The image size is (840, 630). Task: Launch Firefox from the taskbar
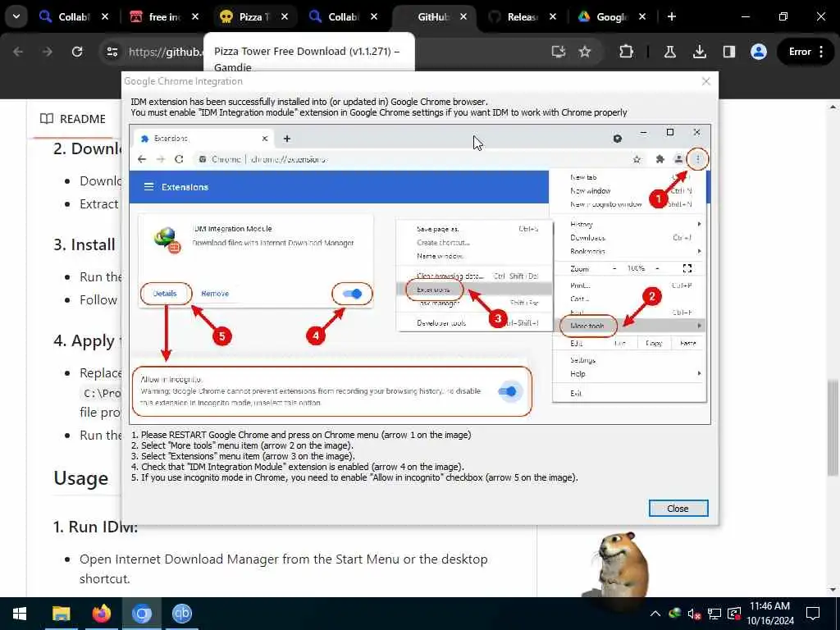point(101,614)
